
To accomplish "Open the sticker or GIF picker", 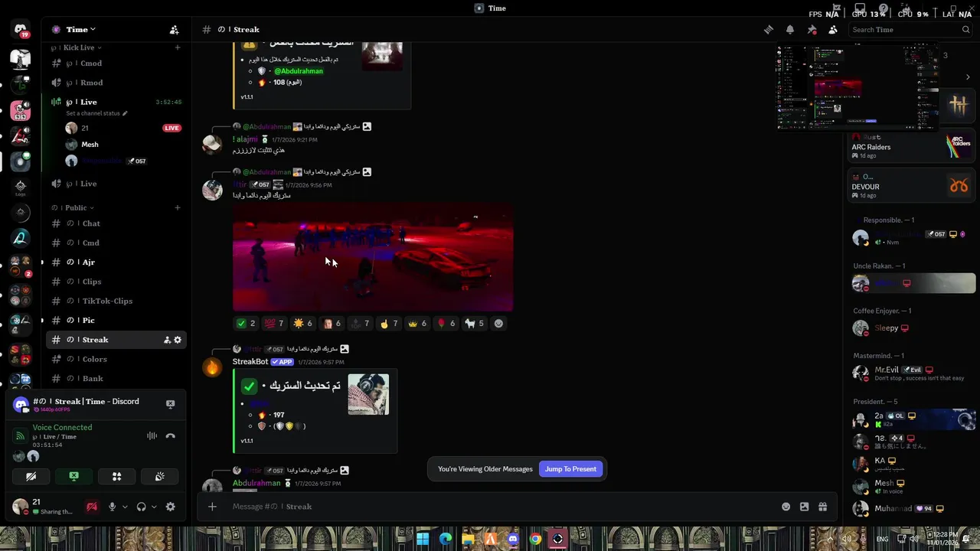I will [x=804, y=507].
